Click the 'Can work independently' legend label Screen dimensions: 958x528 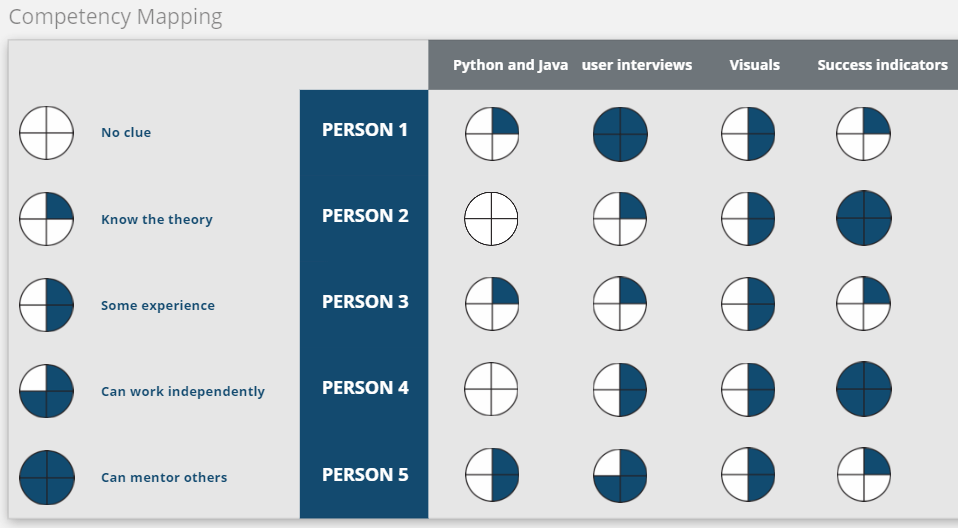pyautogui.click(x=183, y=392)
